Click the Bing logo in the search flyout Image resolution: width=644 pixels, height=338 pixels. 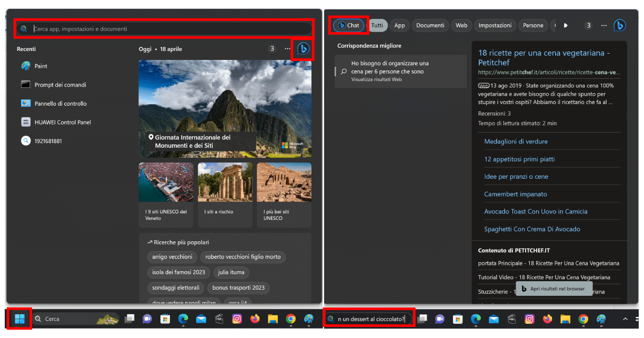[x=303, y=48]
